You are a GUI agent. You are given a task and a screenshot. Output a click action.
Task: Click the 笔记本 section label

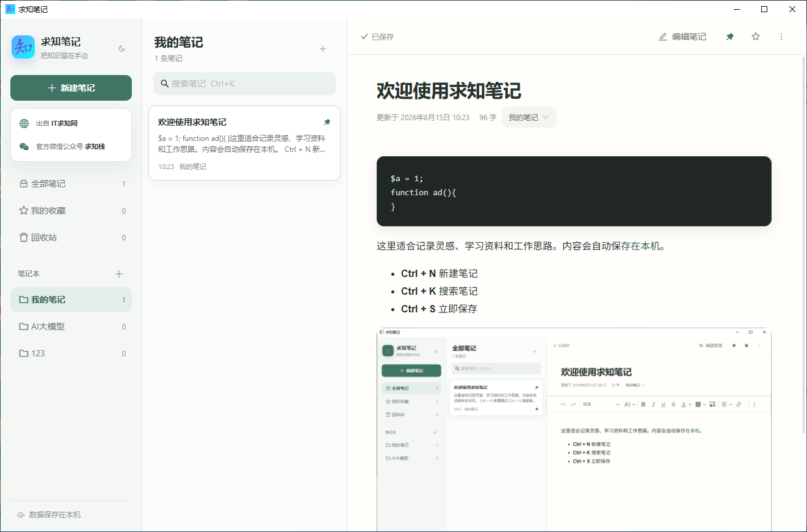click(29, 274)
